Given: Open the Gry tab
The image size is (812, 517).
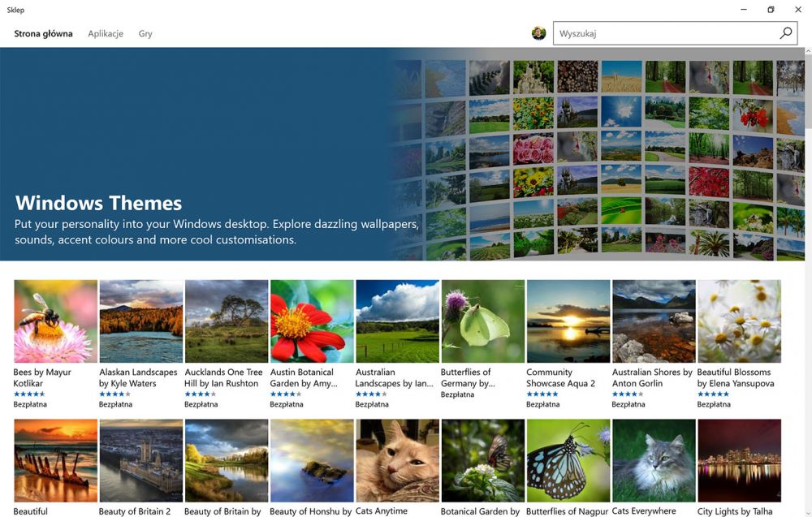Looking at the screenshot, I should click(145, 33).
